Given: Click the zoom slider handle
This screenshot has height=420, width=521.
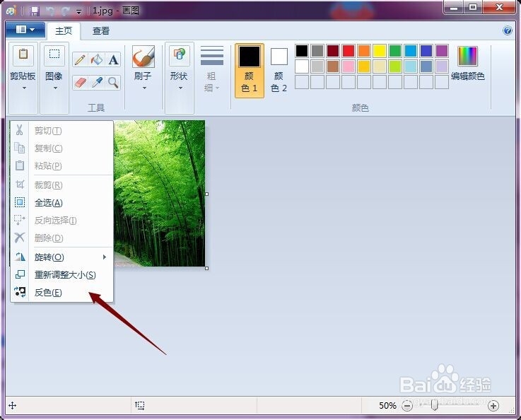Looking at the screenshot, I should (434, 405).
